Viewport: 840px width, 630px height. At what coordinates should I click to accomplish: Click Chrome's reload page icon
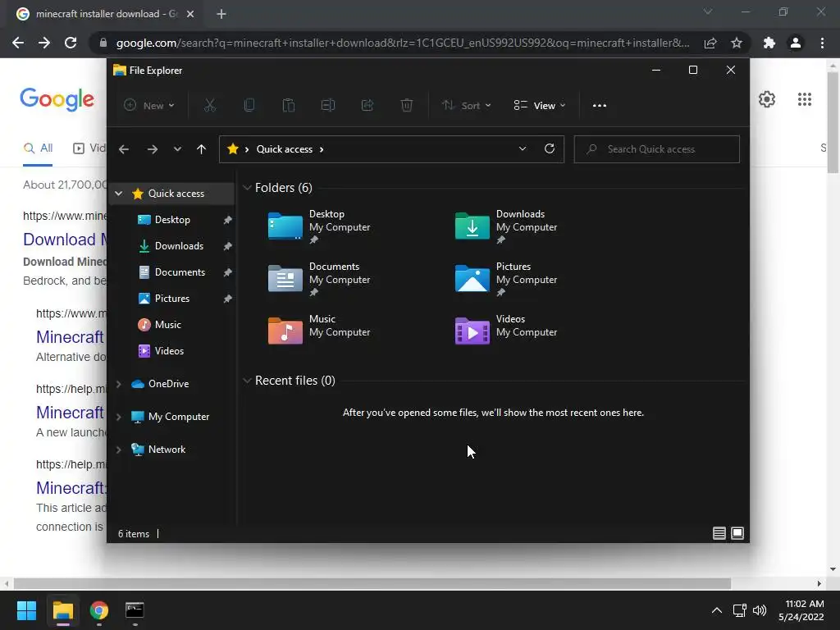(71, 43)
